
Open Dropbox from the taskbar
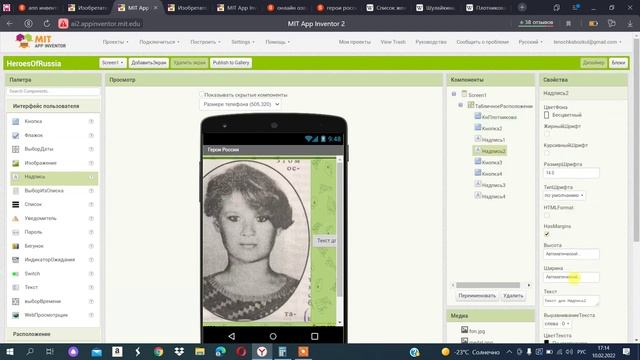coord(179,351)
